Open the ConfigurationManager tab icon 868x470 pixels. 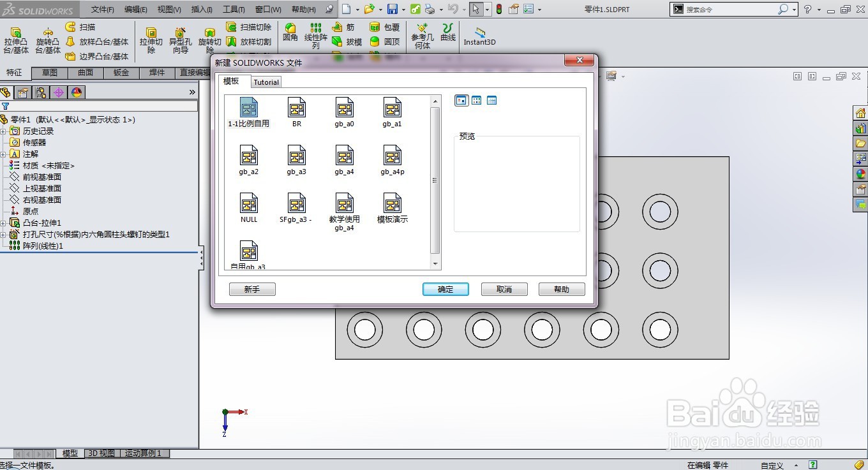[x=41, y=92]
